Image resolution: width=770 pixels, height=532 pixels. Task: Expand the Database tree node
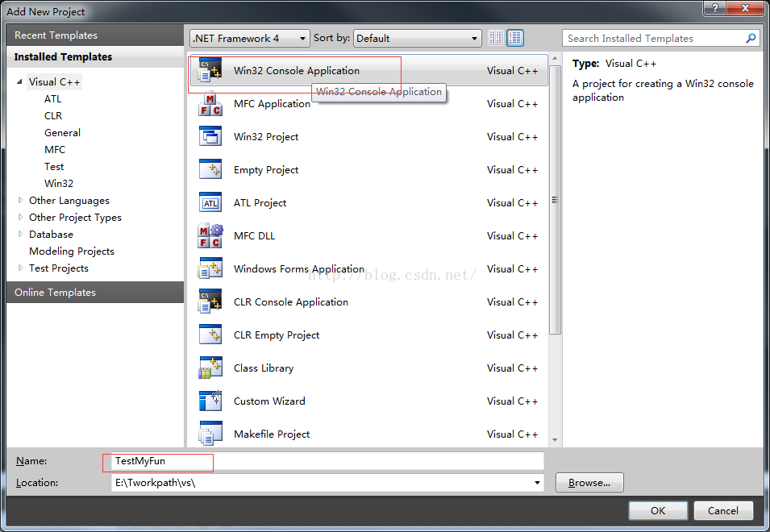click(20, 234)
